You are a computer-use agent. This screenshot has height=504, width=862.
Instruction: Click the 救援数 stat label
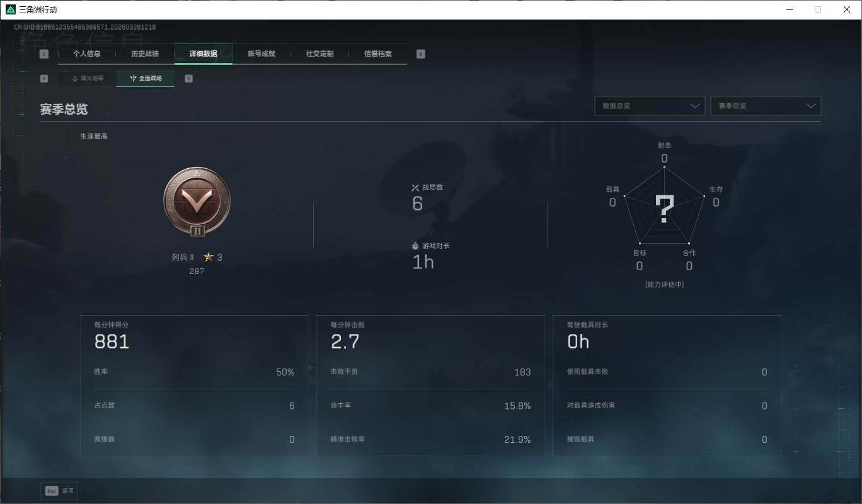105,439
